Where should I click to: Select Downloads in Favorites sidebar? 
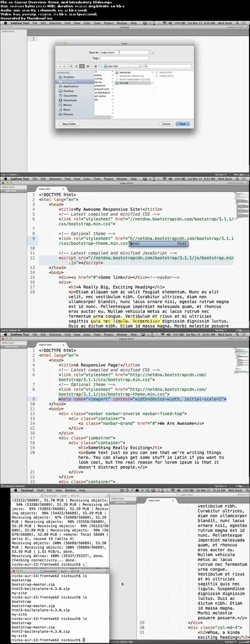[70, 100]
